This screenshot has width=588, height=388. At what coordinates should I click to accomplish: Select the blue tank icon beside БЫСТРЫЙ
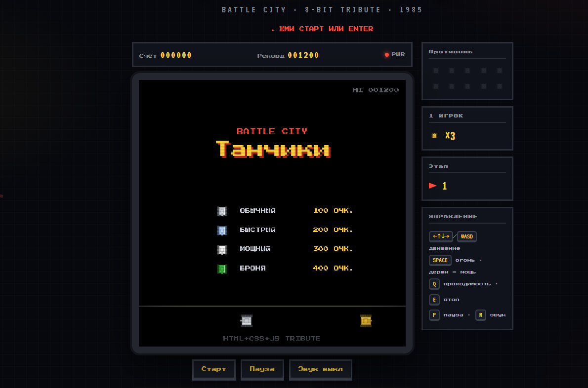(222, 231)
